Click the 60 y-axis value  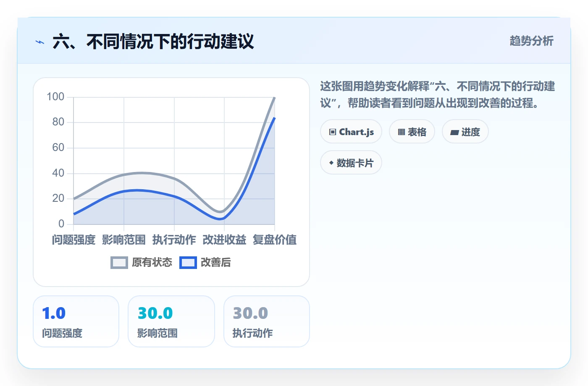pos(58,148)
